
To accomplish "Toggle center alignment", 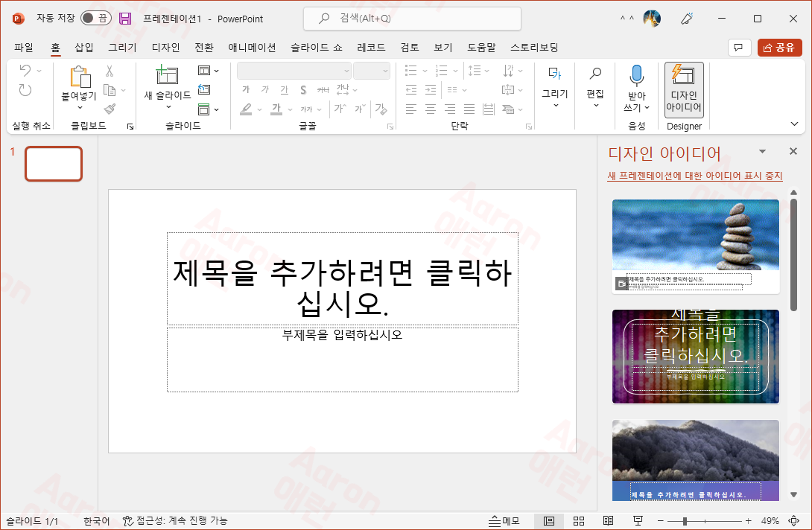I will click(431, 109).
